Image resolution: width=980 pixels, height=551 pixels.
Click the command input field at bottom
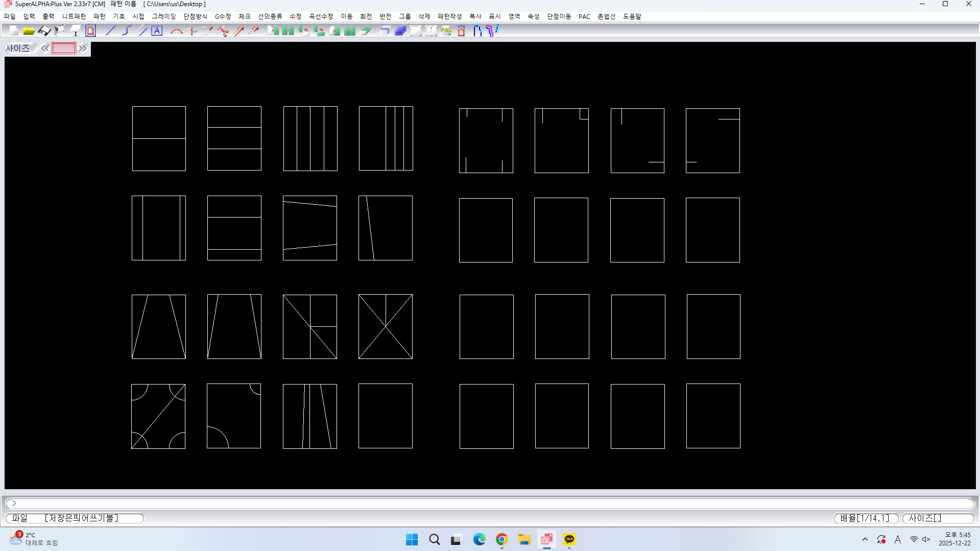pyautogui.click(x=489, y=503)
